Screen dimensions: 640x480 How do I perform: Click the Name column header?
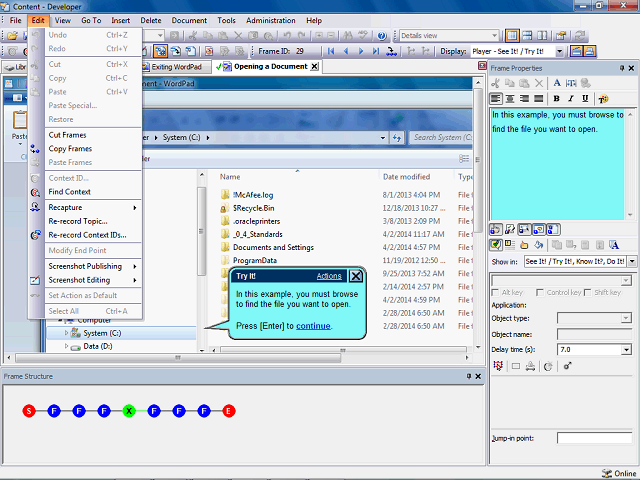coord(230,177)
